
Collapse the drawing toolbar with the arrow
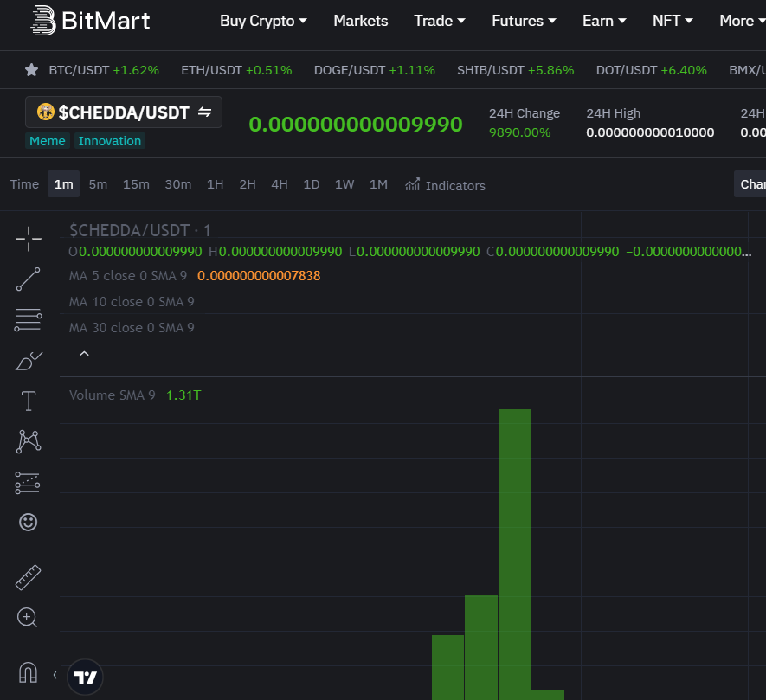tap(55, 675)
